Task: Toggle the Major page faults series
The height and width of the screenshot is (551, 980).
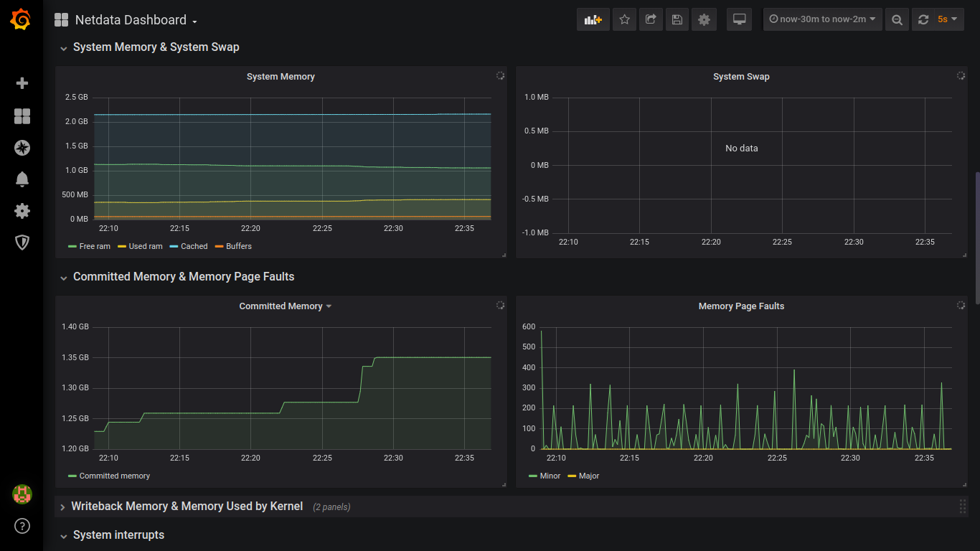Action: (589, 476)
